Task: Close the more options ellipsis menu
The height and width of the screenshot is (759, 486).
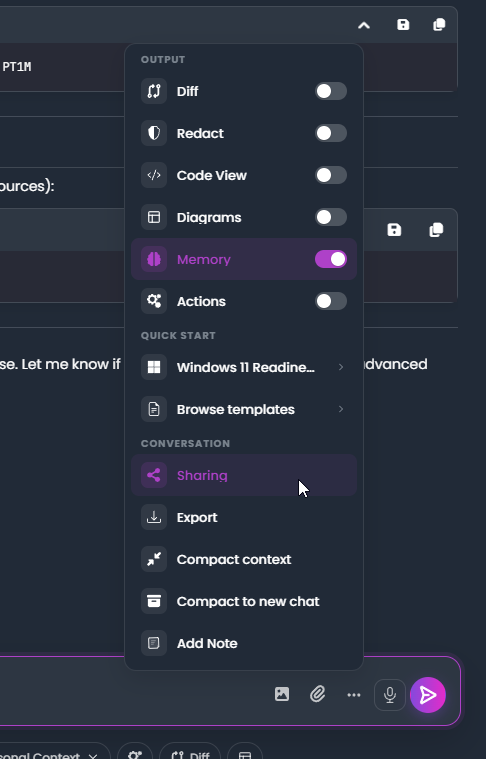Action: tap(354, 695)
